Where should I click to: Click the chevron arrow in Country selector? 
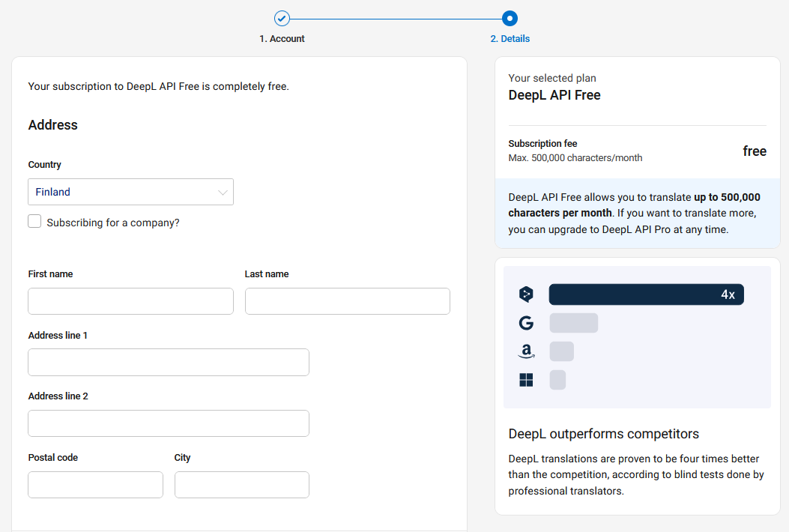(223, 193)
